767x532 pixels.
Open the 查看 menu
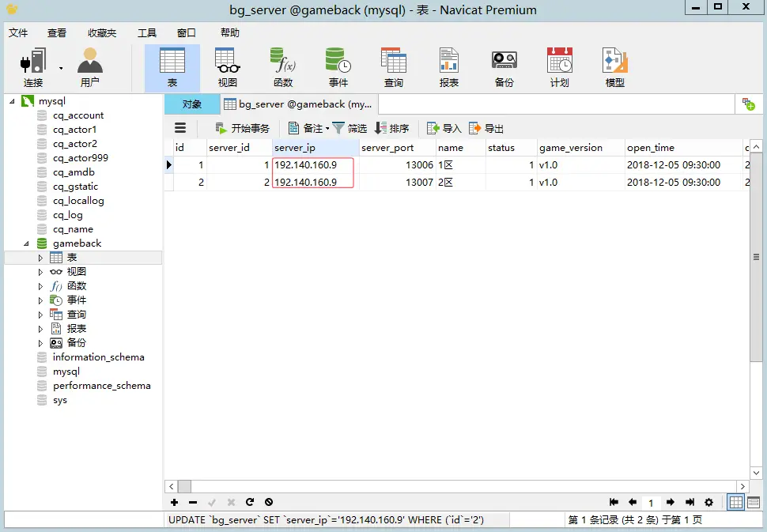click(57, 32)
